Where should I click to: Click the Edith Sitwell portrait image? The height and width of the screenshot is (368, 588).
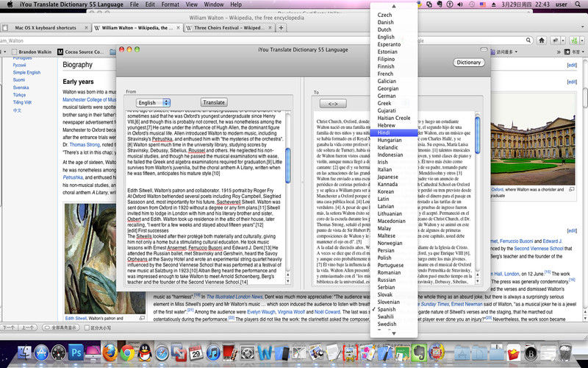(x=105, y=259)
